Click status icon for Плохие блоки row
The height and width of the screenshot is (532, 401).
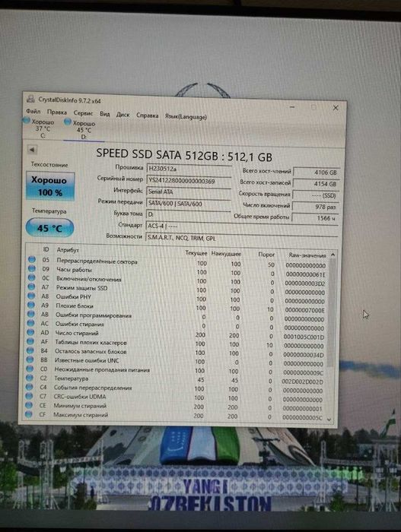pyautogui.click(x=31, y=305)
